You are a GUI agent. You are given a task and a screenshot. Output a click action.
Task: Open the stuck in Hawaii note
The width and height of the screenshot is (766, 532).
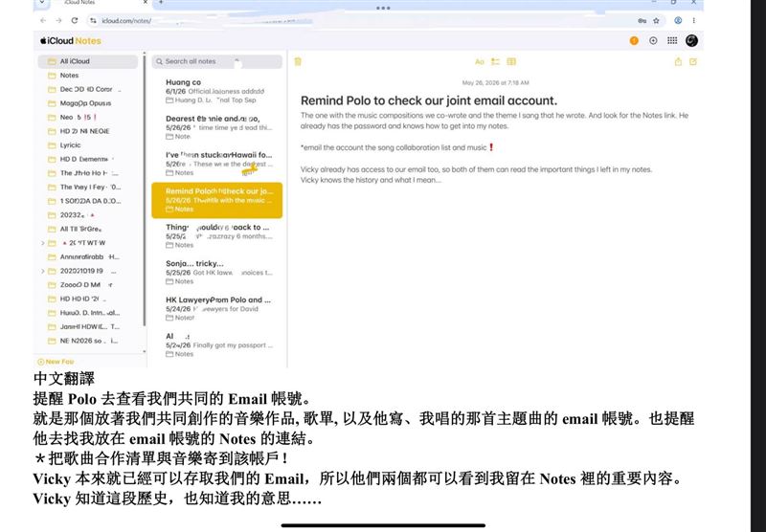coord(217,164)
